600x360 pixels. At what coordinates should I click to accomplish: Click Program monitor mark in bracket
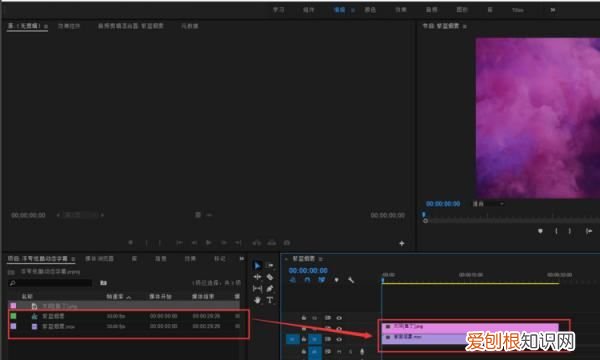pyautogui.click(x=556, y=231)
